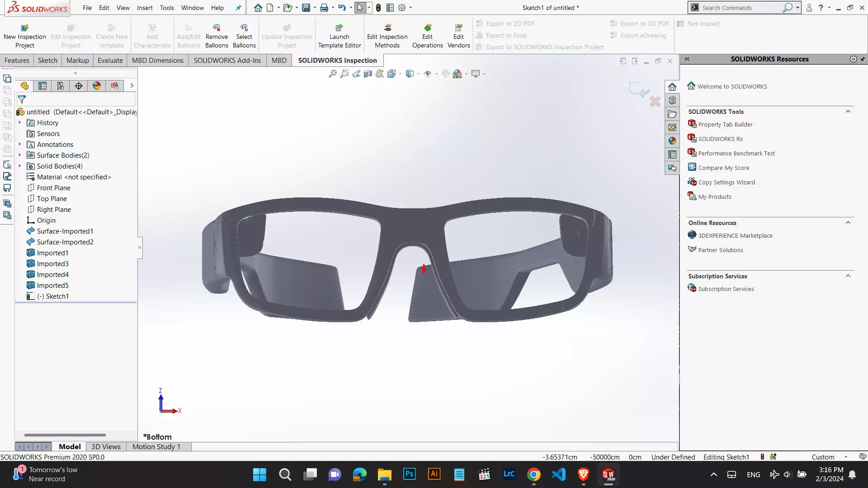Open ConfigurationManager tab
This screenshot has width=868, height=488.
(61, 86)
